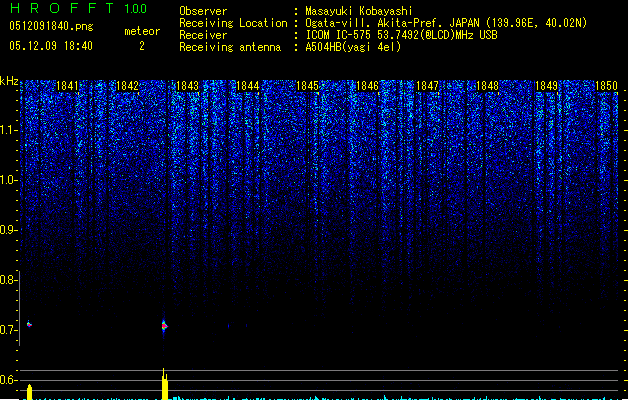
Task: Click the 1850 time marker
Action: 606,86
